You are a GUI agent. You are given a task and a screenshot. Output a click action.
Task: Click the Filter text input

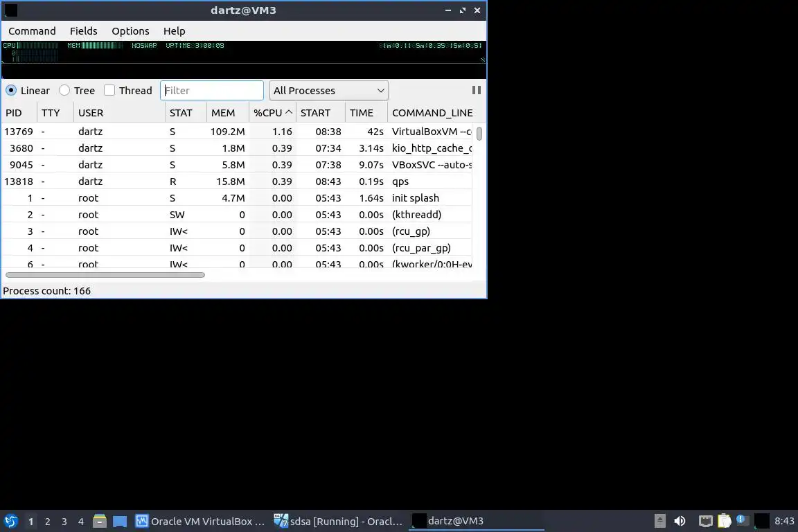(212, 91)
